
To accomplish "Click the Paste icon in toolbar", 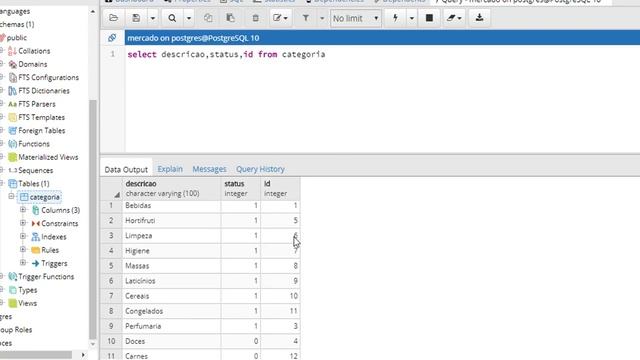I will pos(231,18).
